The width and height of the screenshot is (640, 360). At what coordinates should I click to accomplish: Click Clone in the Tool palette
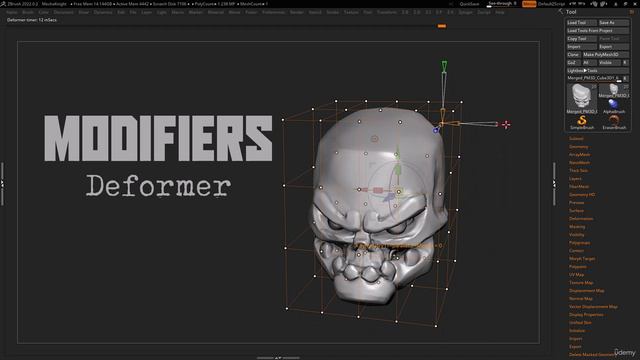click(573, 55)
